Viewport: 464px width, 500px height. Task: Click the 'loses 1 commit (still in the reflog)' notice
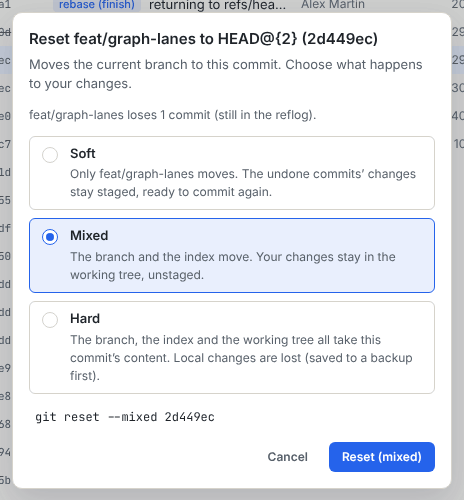[173, 115]
